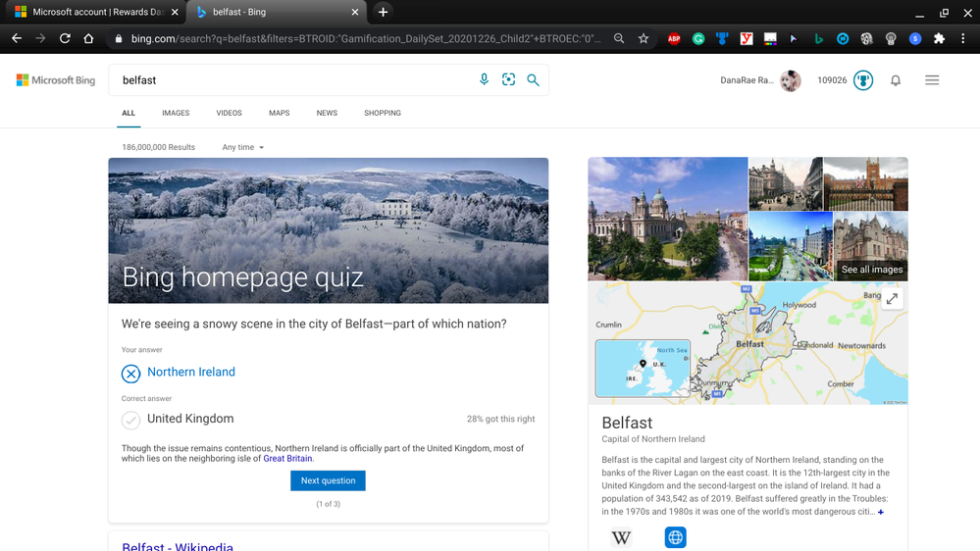The width and height of the screenshot is (980, 551).
Task: Switch to Microsoft account Rewards browser tab
Action: point(93,12)
